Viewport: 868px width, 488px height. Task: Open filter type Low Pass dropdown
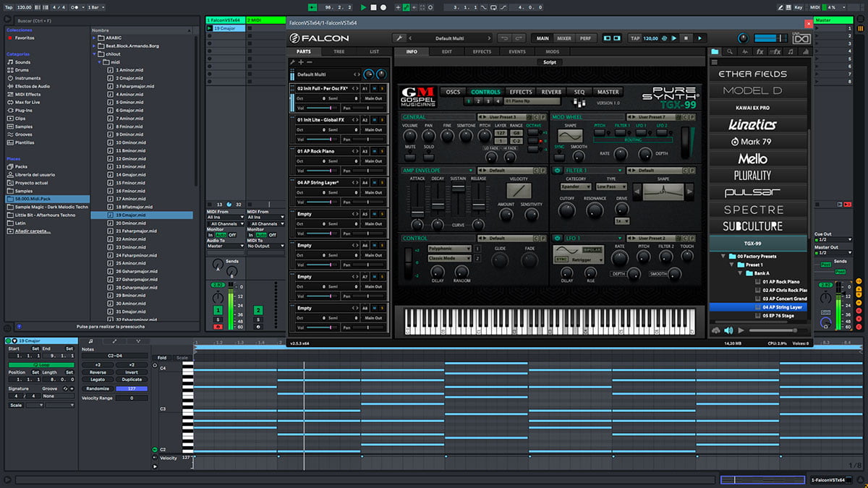[612, 187]
